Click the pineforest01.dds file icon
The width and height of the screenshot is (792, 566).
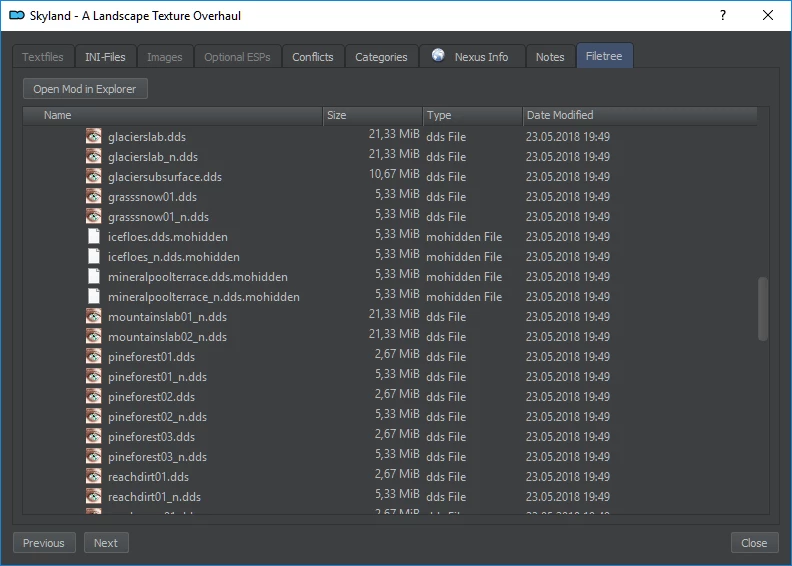(x=93, y=356)
